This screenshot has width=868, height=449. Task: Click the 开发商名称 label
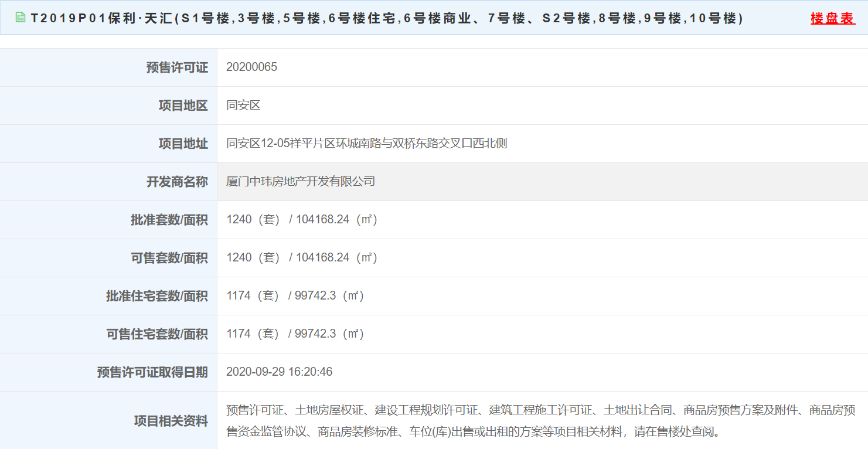(x=177, y=182)
